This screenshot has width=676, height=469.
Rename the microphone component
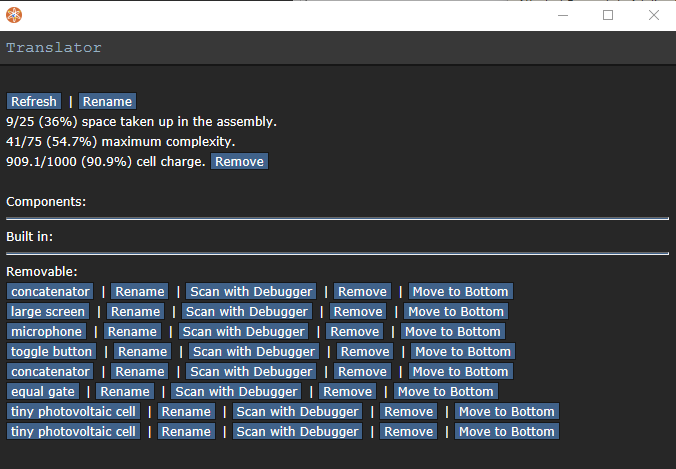point(132,331)
